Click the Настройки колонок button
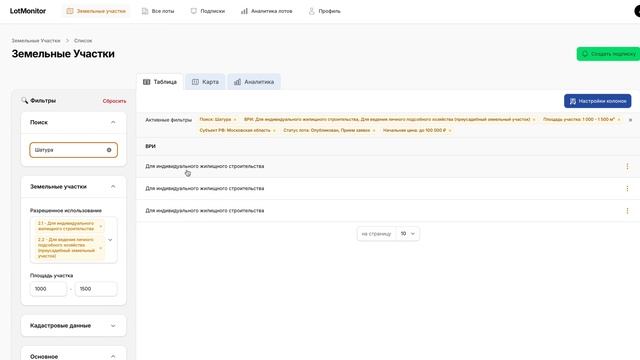Viewport: 640px width, 360px height. 598,101
